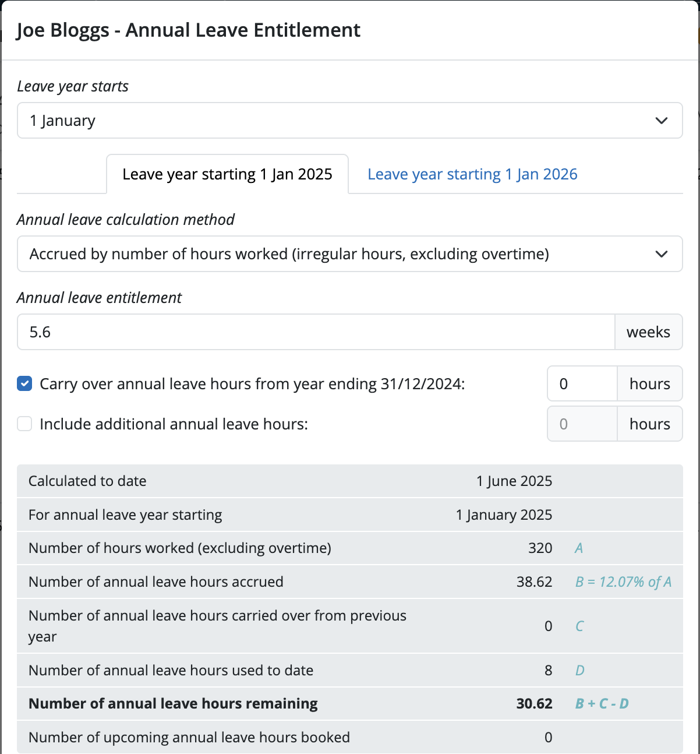Click the 'Number of annual leave hours remaining' row
This screenshot has height=754, width=700.
173,703
